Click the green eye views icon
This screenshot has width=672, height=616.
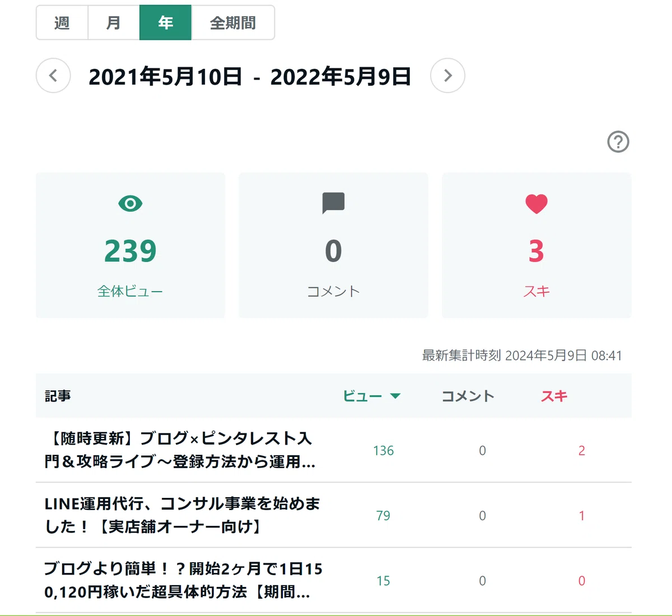point(130,203)
